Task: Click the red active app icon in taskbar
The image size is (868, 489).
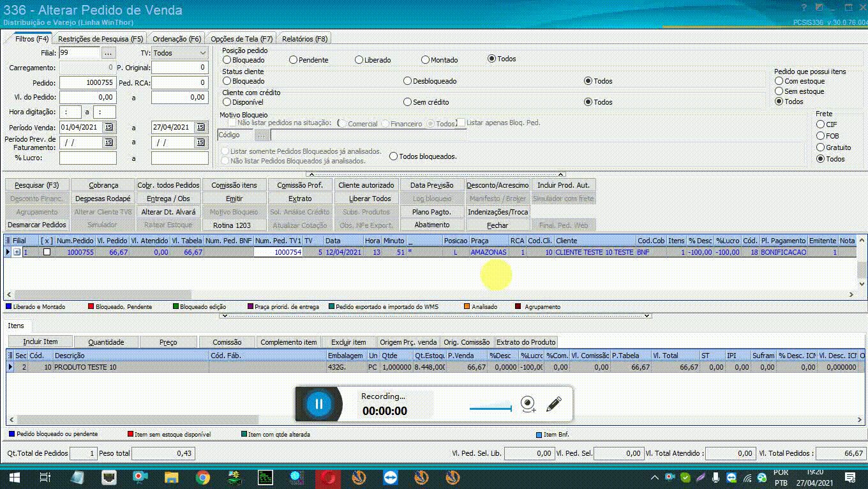Action: [x=328, y=478]
